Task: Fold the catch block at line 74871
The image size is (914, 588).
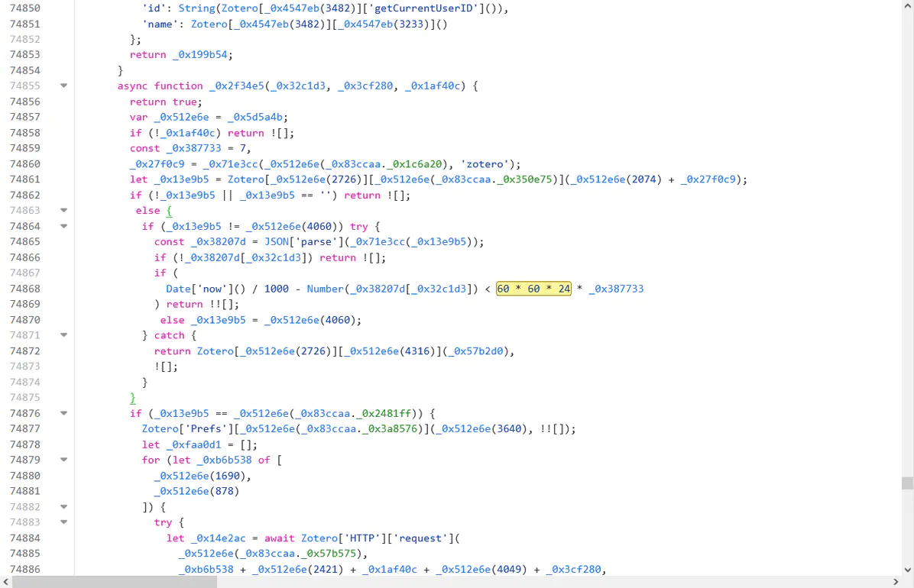Action: (x=63, y=335)
